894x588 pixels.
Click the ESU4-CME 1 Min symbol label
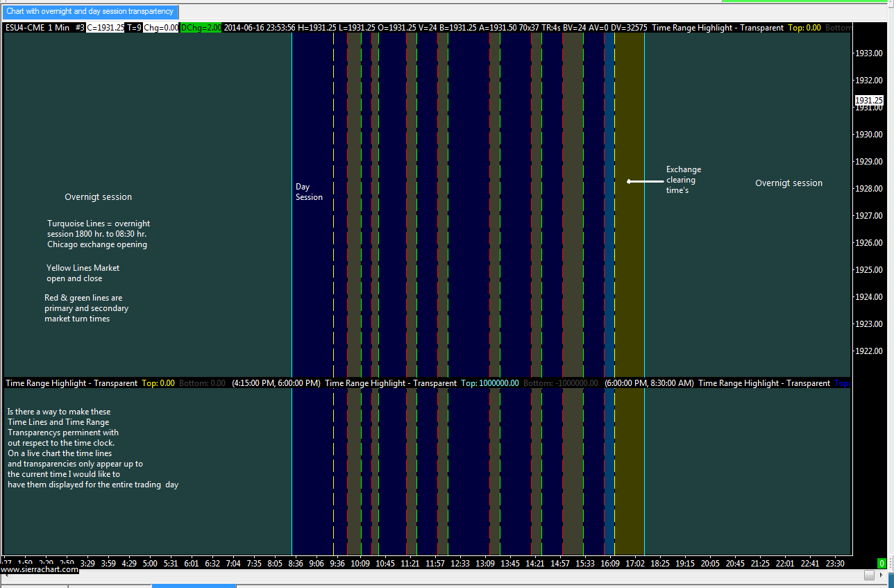[36, 28]
